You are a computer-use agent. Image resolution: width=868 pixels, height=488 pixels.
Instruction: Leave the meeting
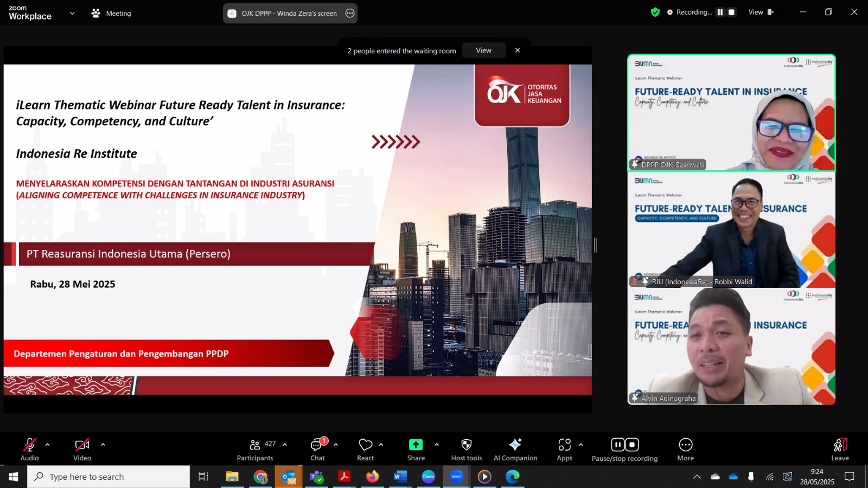tap(840, 450)
